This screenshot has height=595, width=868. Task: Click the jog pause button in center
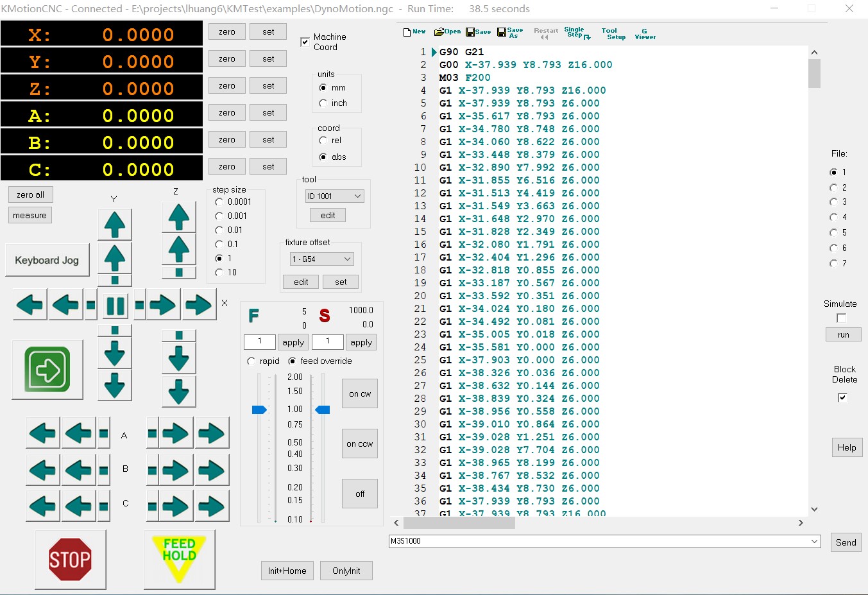(x=115, y=306)
